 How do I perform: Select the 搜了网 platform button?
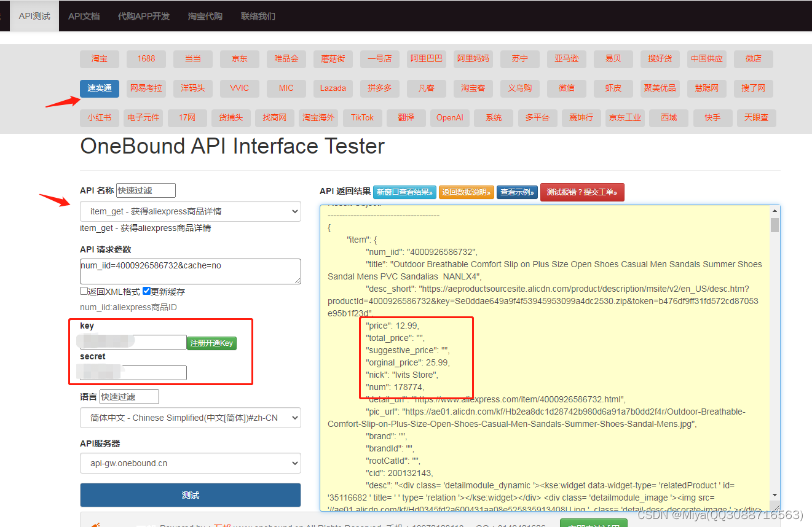(754, 88)
